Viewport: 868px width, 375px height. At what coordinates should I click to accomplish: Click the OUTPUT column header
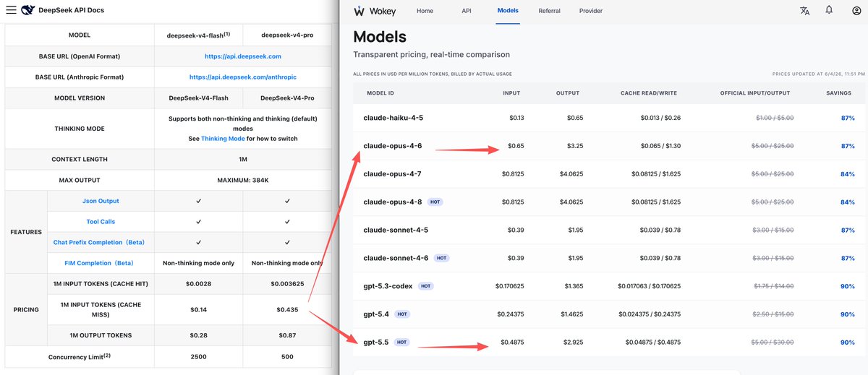[x=568, y=93]
